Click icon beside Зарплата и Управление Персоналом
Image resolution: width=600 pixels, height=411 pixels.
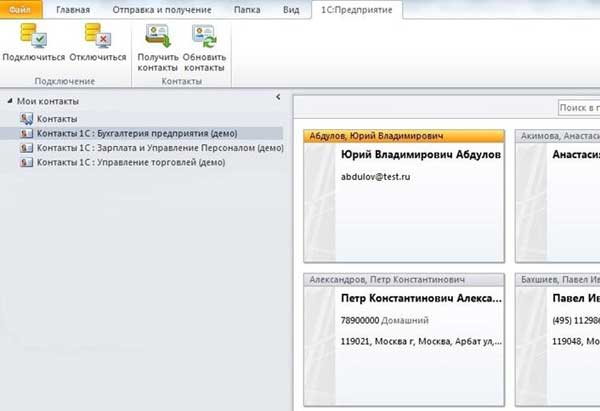(26, 147)
